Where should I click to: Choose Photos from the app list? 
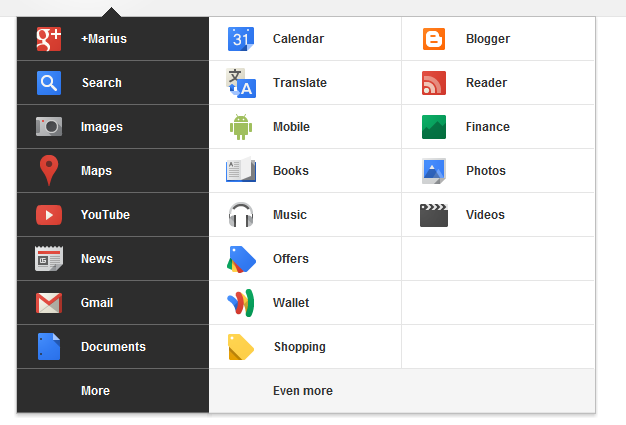[x=498, y=171]
